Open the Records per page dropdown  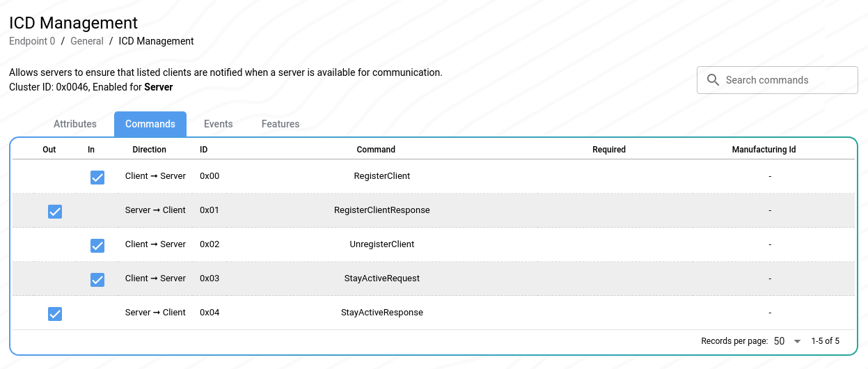787,341
